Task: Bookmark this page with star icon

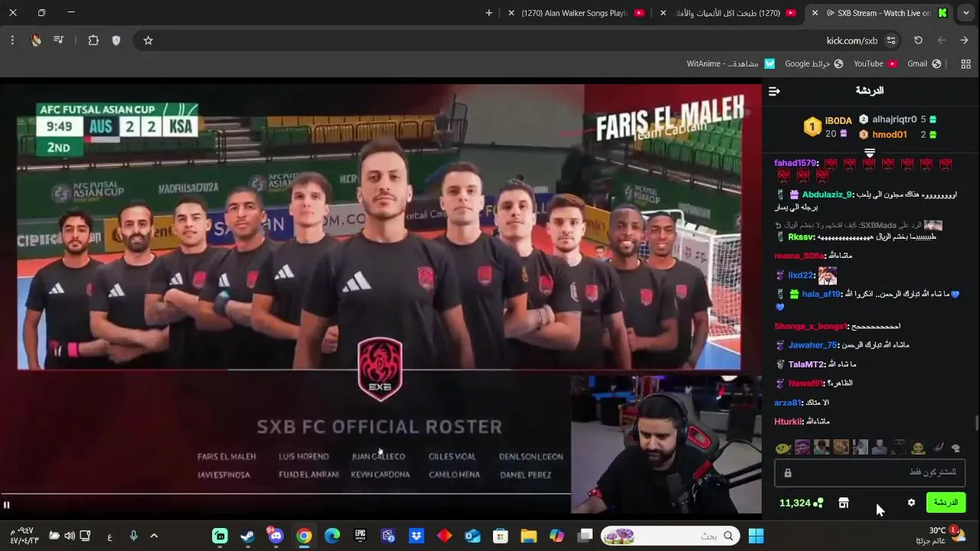Action: pos(149,41)
